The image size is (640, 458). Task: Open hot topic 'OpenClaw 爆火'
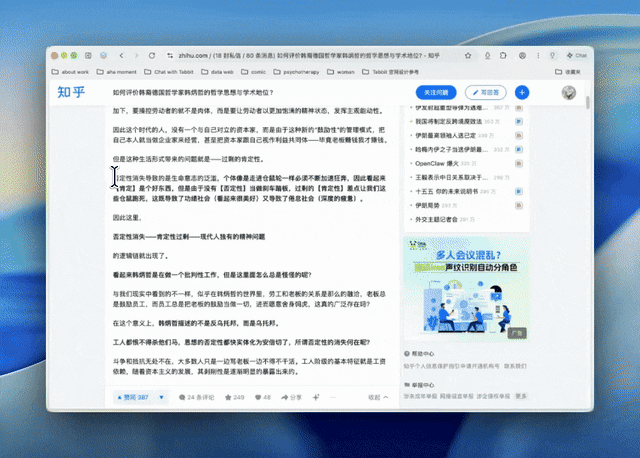click(436, 163)
